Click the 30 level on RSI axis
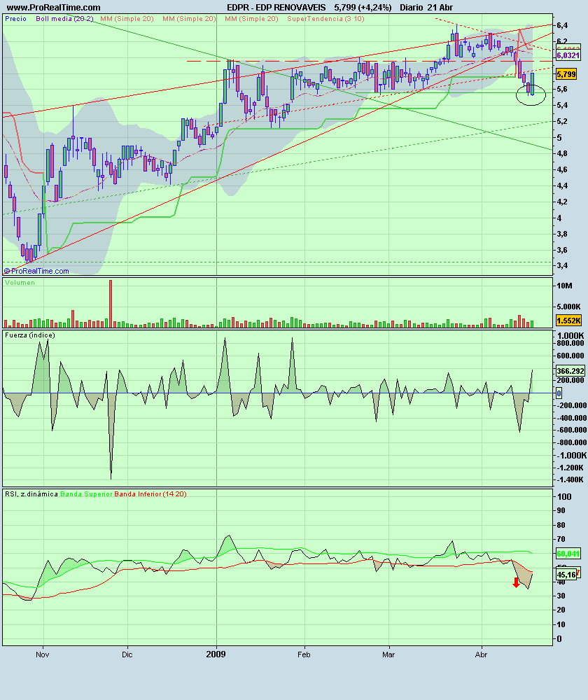 (561, 596)
